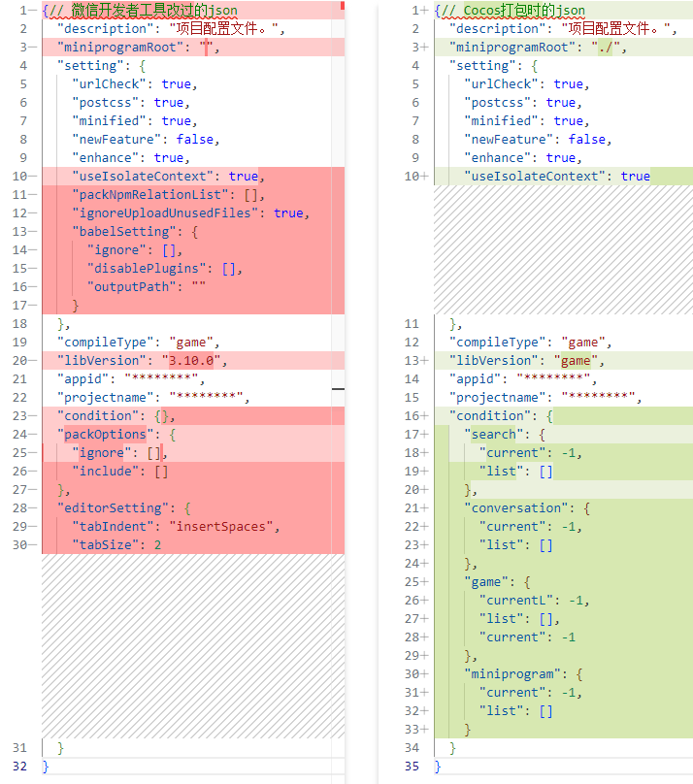Image resolution: width=693 pixels, height=784 pixels.
Task: Click removed-line gutter number 30 in 微信 json
Action: point(19,545)
